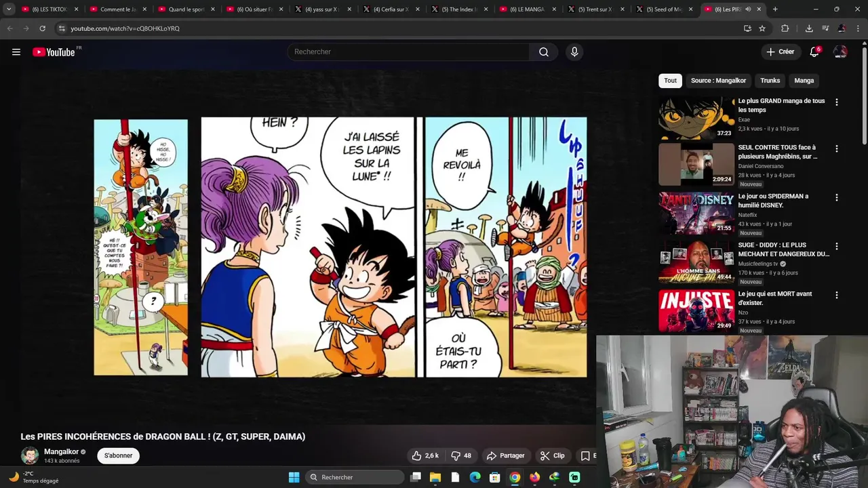The width and height of the screenshot is (868, 488).
Task: Open weather widget showing -2°C
Action: pyautogui.click(x=34, y=477)
